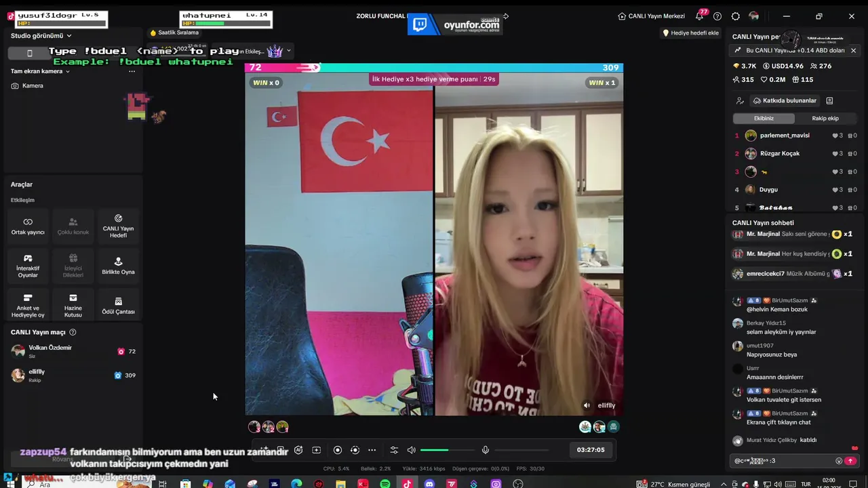Mute the microphone
The width and height of the screenshot is (868, 488).
pyautogui.click(x=486, y=450)
